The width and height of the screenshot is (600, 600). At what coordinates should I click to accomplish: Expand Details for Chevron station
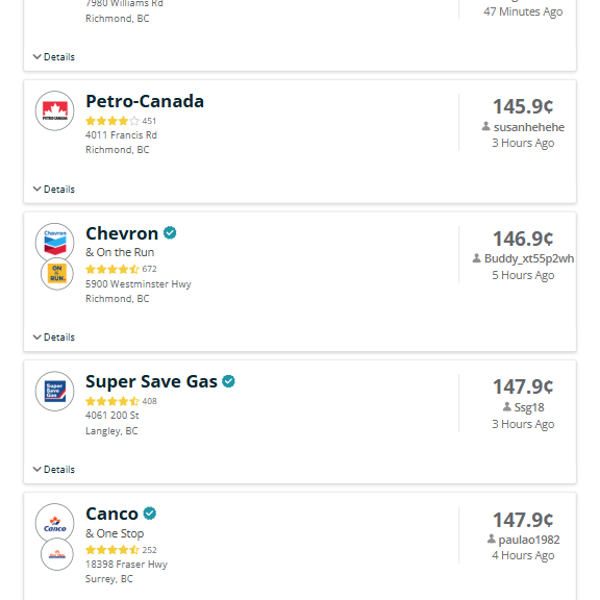click(54, 337)
